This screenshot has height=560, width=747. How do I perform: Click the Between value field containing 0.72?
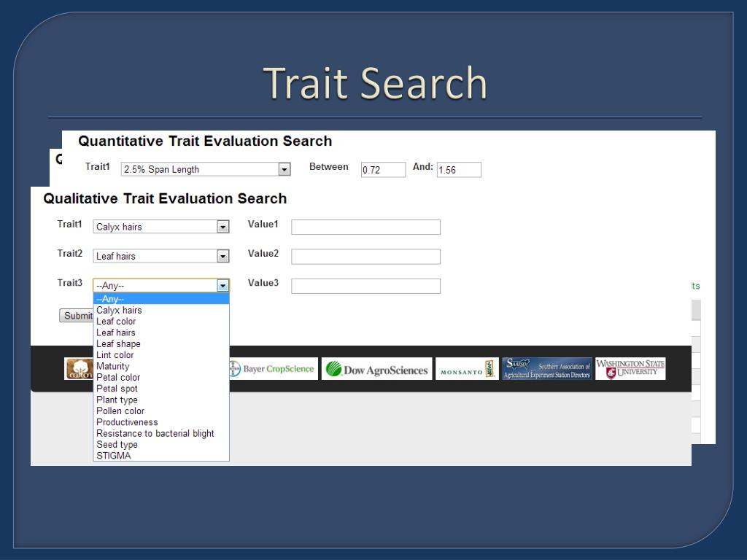pos(383,169)
